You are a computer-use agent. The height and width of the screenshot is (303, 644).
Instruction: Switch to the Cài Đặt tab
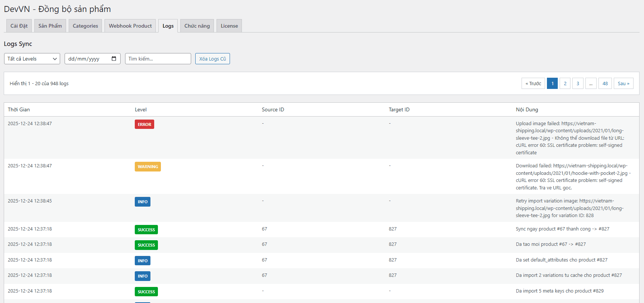(19, 26)
